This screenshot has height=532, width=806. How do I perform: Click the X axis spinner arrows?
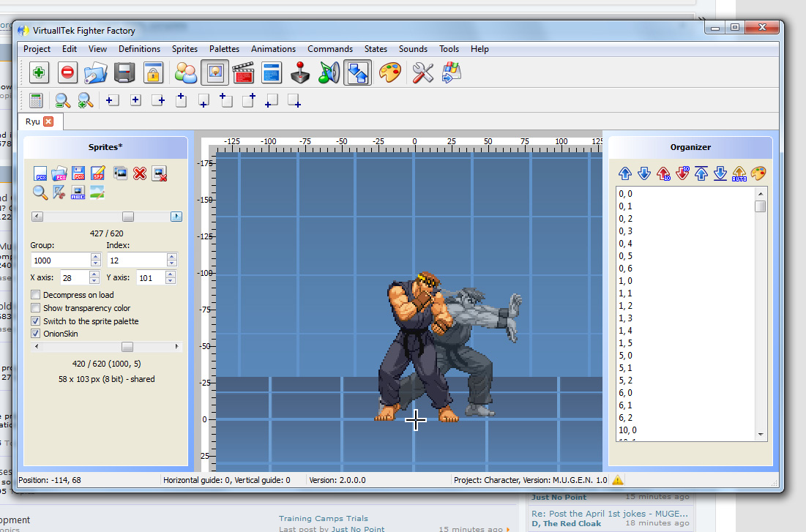[94, 277]
